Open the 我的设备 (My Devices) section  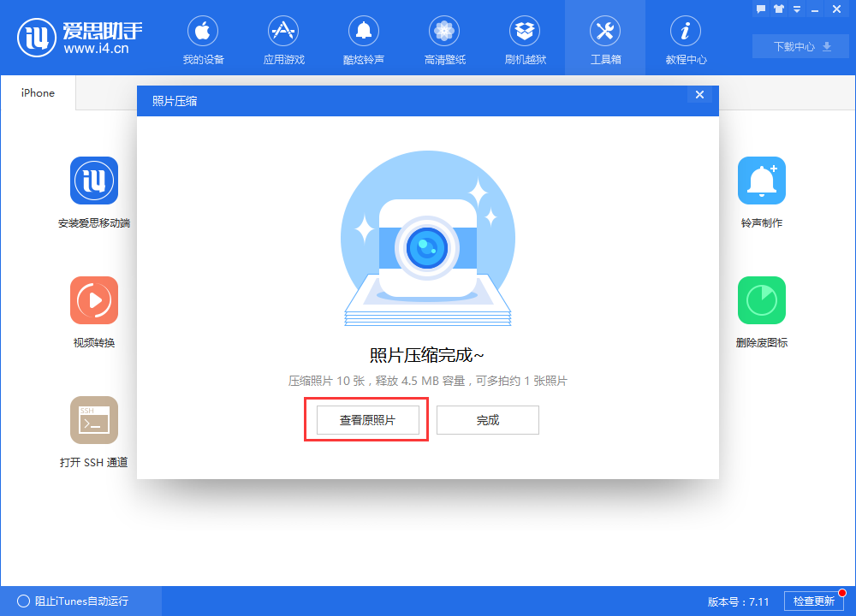point(203,38)
